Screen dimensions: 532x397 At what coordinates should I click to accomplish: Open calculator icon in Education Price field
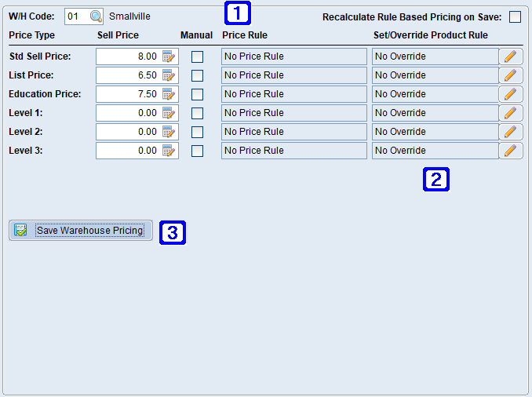169,94
